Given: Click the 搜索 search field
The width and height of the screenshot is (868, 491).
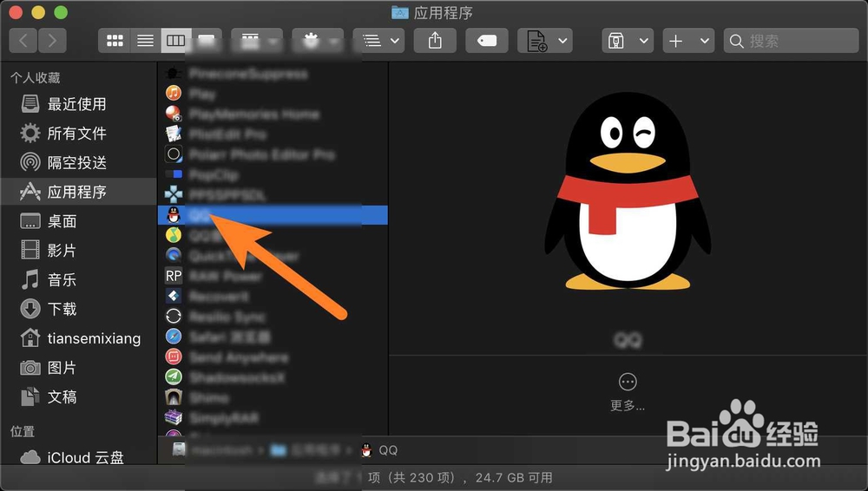Looking at the screenshot, I should [x=791, y=41].
